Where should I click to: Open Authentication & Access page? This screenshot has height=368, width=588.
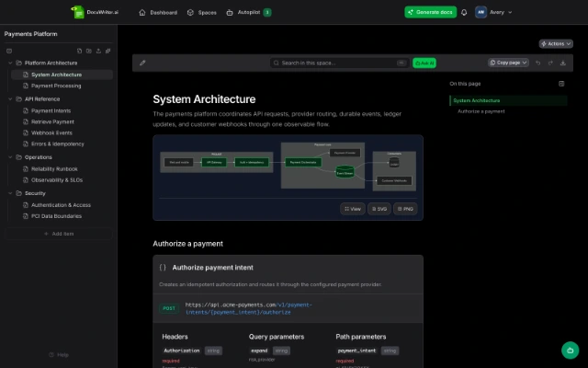pos(62,205)
